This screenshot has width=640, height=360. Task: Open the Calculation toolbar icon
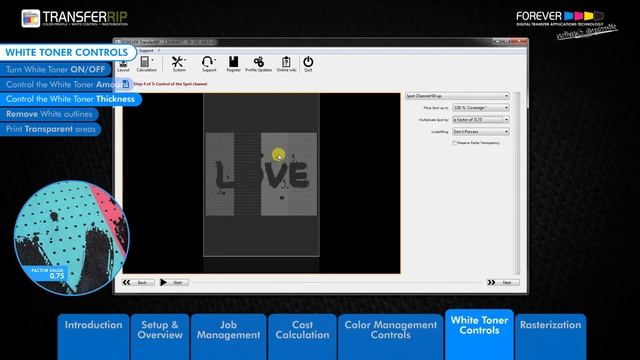[146, 64]
